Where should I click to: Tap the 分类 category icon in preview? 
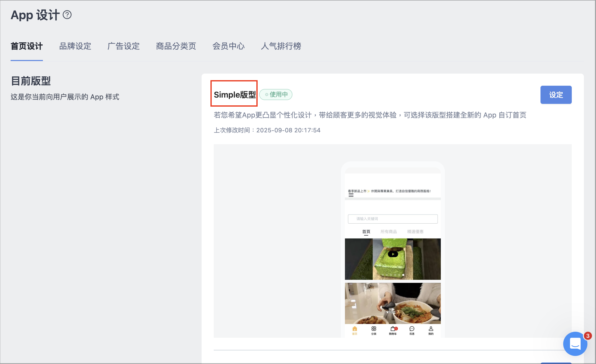point(374,330)
